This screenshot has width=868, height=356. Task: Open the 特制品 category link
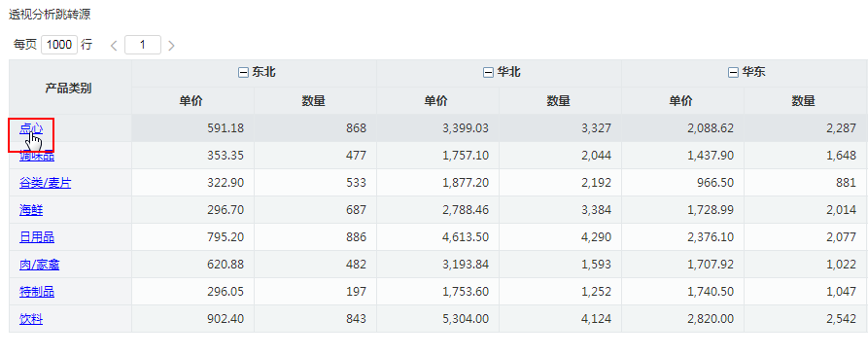pos(37,292)
